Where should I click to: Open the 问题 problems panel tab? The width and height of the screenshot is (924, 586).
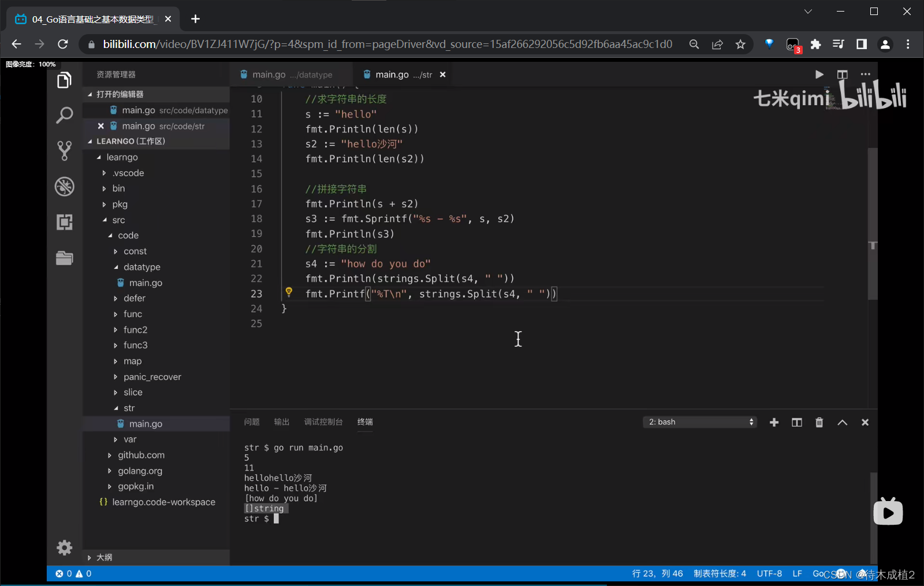(252, 422)
